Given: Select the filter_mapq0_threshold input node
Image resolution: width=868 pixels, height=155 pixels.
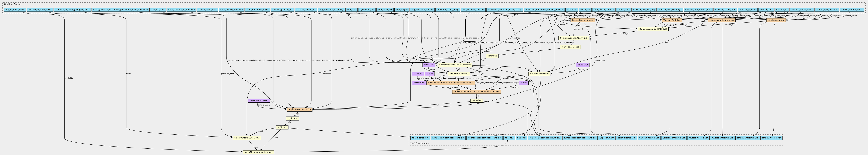Looking at the screenshot, I should 231,10.
